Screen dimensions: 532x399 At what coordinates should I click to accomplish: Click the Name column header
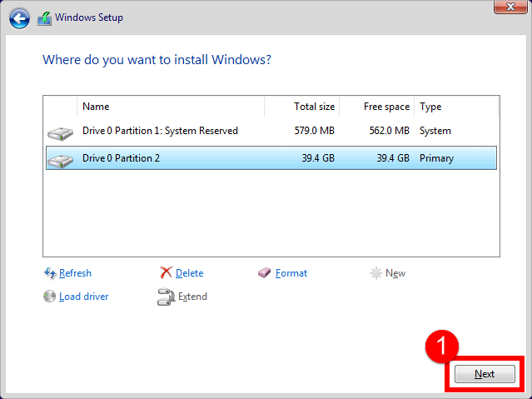pos(171,107)
